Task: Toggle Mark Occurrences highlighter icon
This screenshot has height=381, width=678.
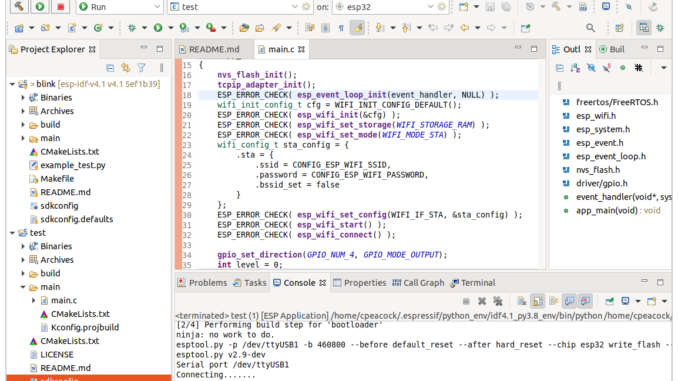Action: click(358, 28)
